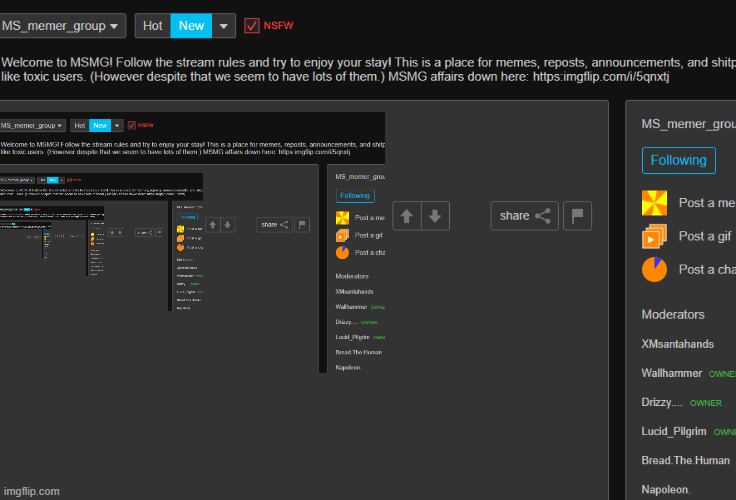This screenshot has height=500, width=736.
Task: Toggle the NSFW checkbox at the top of the page
Action: [252, 25]
